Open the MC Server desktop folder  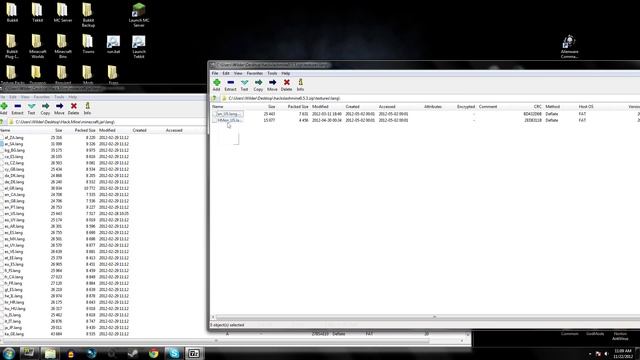tap(63, 13)
